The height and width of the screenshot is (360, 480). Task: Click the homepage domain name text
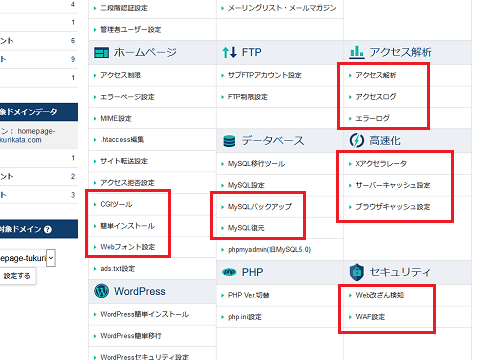pyautogui.click(x=28, y=135)
